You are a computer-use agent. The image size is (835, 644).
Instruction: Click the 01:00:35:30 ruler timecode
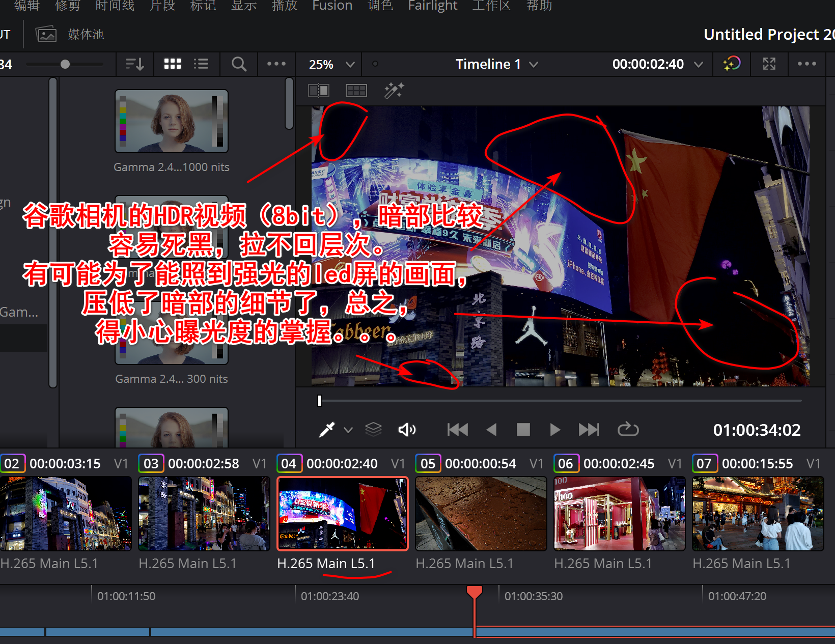[x=533, y=596]
